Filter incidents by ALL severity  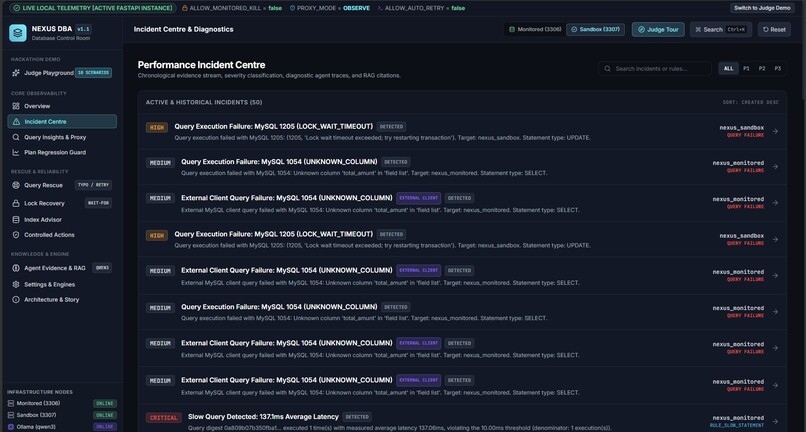[x=728, y=68]
